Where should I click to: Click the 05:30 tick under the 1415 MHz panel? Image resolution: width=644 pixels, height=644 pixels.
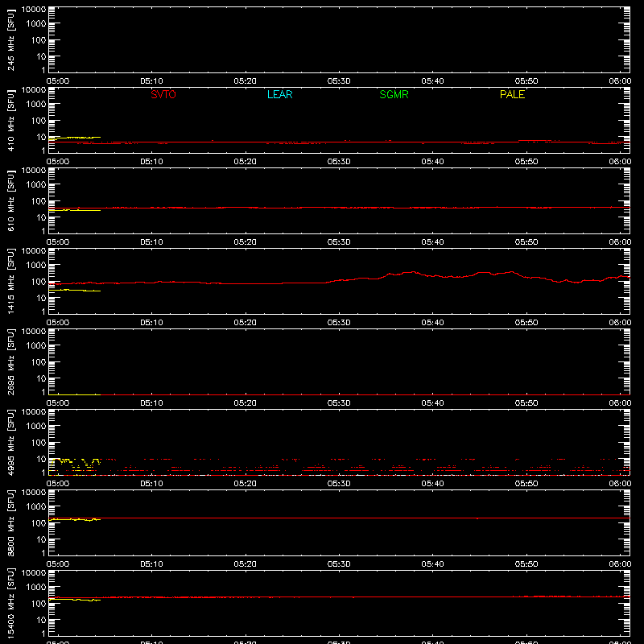click(x=339, y=323)
